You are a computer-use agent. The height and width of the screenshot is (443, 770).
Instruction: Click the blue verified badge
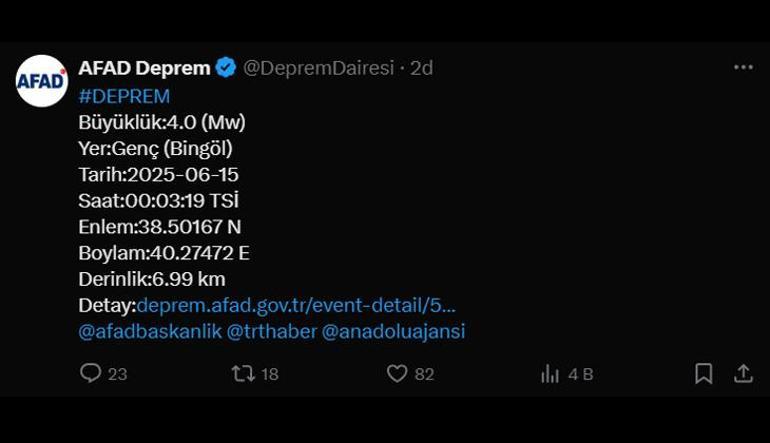coord(226,68)
